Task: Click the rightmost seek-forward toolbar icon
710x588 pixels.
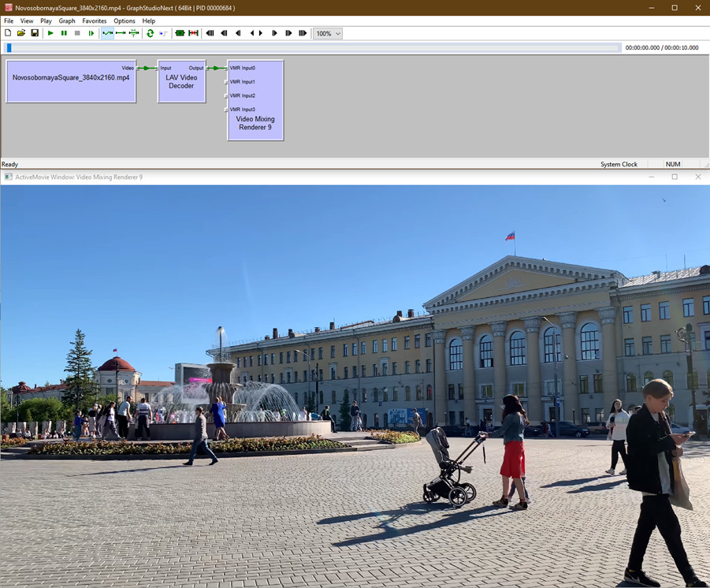Action: pos(303,33)
